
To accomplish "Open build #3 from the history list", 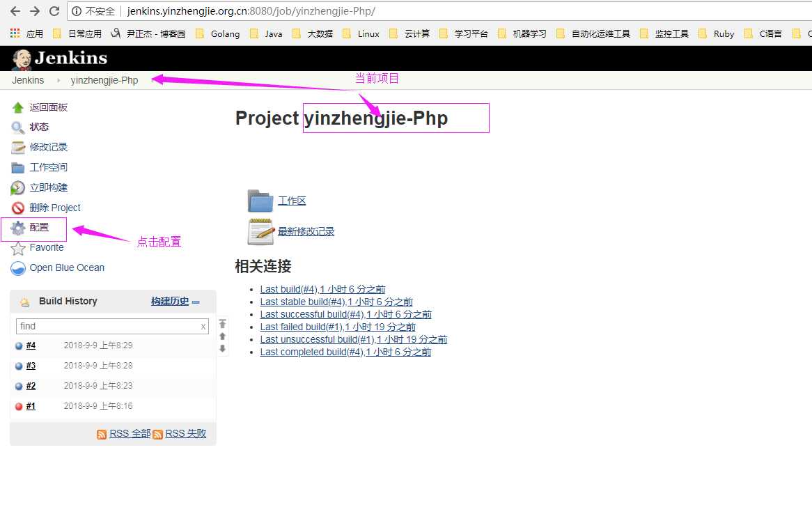I will click(x=31, y=366).
